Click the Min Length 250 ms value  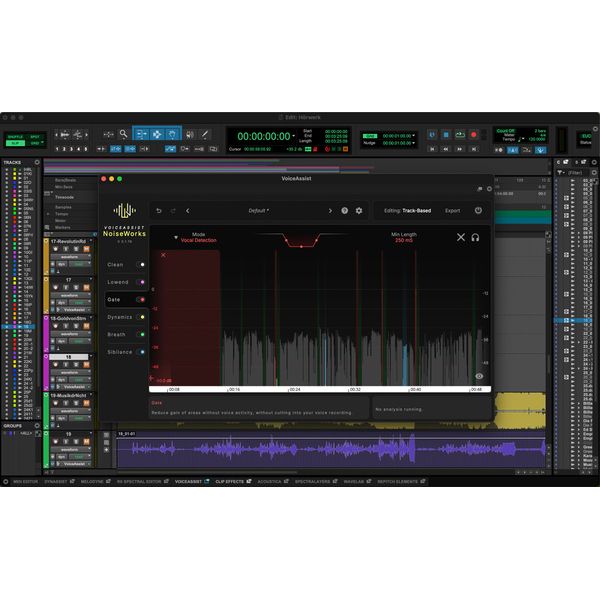(x=404, y=240)
